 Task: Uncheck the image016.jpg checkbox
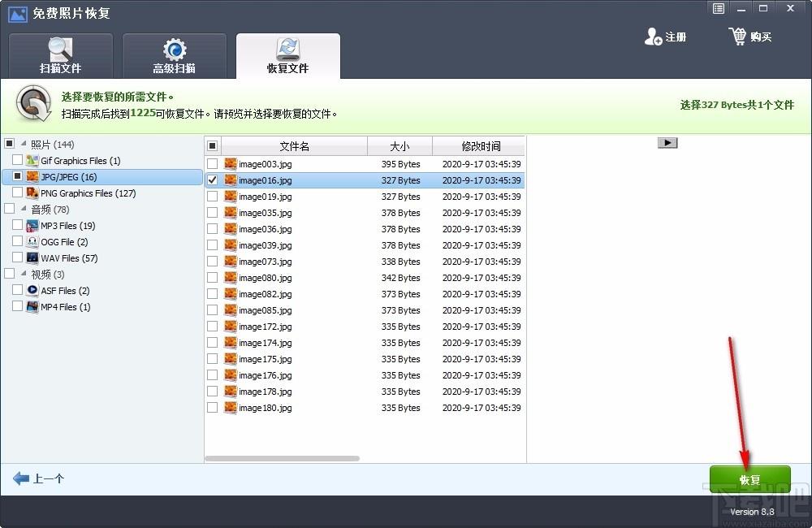[212, 180]
